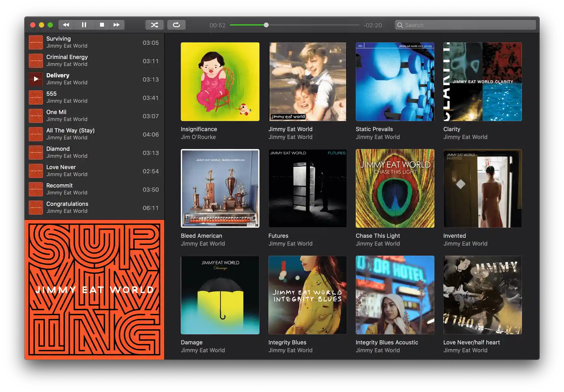This screenshot has width=564, height=392.
Task: Click the magnifier icon in search box
Action: [400, 25]
